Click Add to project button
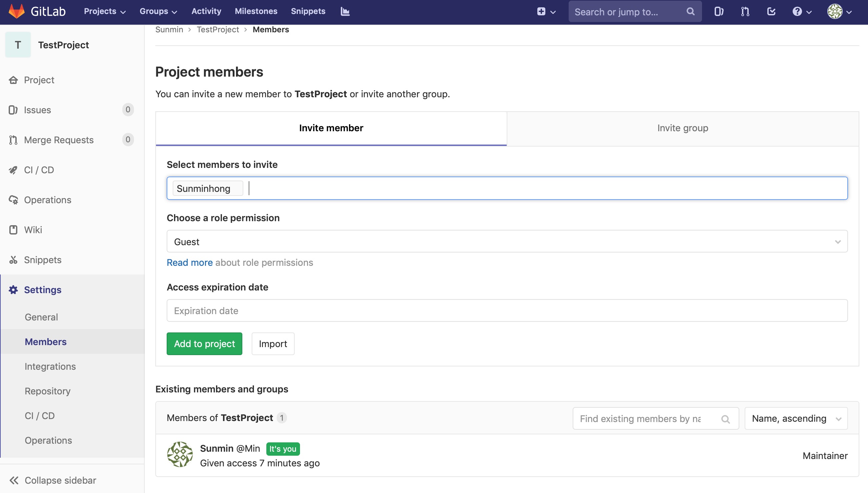The width and height of the screenshot is (868, 493). [204, 343]
